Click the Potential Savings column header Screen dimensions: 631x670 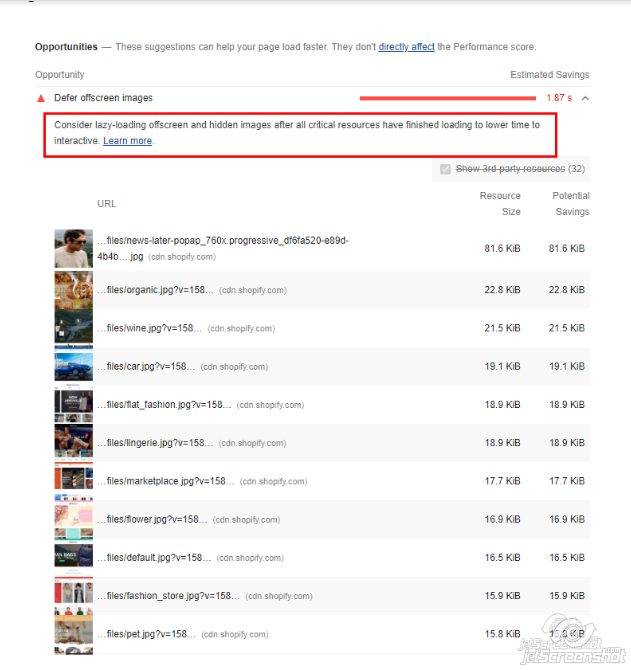tap(570, 204)
